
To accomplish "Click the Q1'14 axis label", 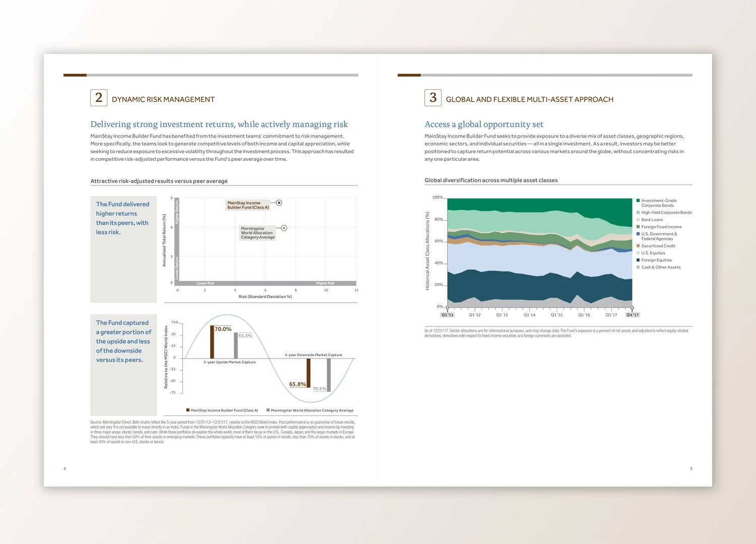I will click(x=529, y=315).
